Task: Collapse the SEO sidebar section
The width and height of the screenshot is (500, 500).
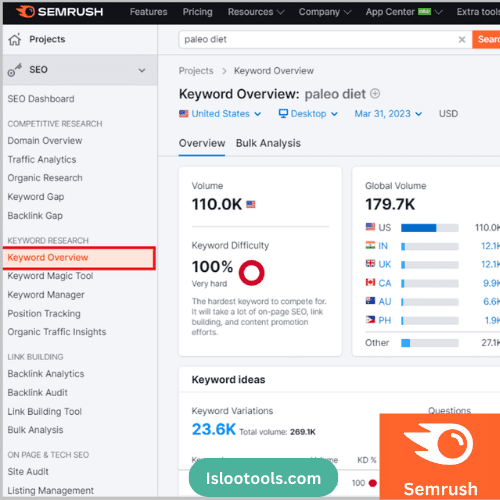Action: (x=142, y=70)
